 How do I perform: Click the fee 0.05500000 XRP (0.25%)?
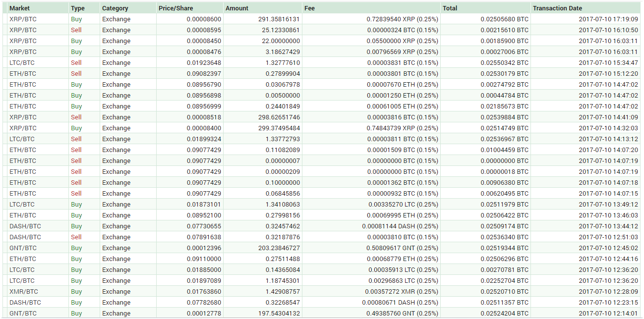coord(402,41)
